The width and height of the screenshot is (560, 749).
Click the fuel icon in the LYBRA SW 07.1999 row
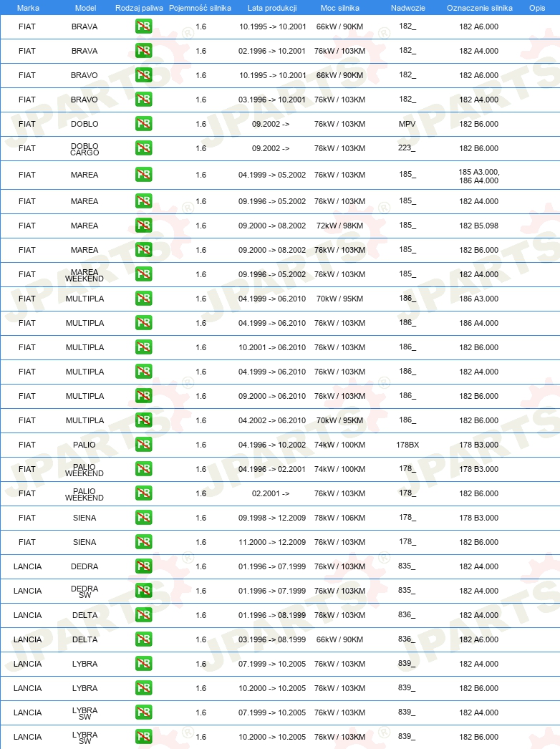(143, 712)
